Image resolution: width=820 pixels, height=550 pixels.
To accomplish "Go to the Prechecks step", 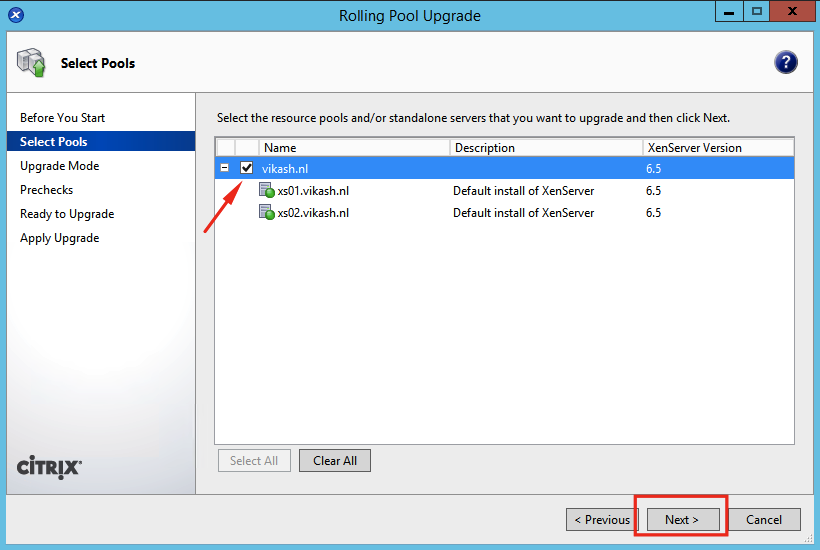I will [x=46, y=190].
